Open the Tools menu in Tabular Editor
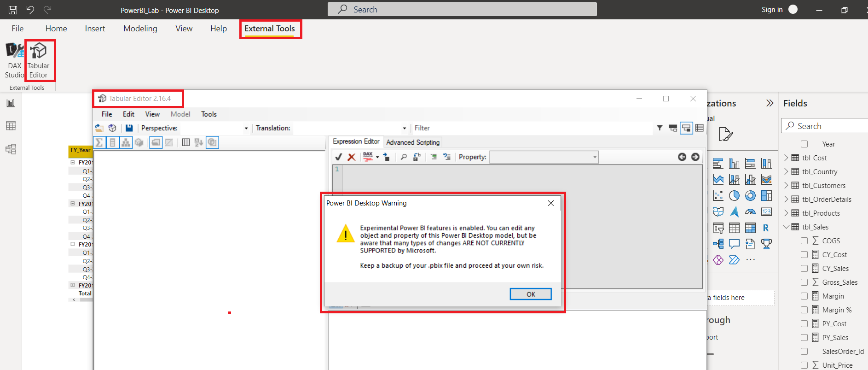The width and height of the screenshot is (868, 370). pos(209,114)
